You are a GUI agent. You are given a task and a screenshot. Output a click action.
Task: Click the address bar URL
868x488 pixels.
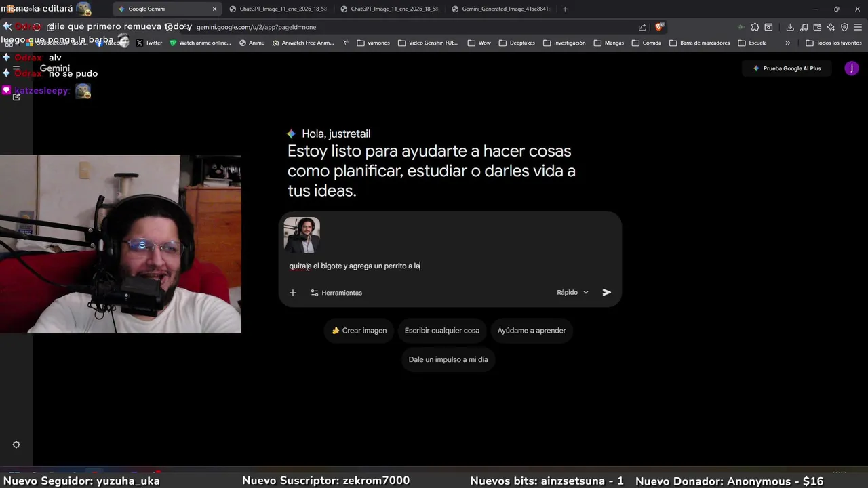tap(256, 27)
